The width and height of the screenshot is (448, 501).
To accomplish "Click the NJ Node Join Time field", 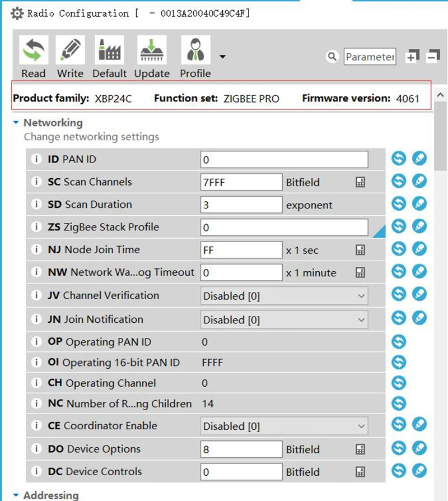I will (241, 250).
